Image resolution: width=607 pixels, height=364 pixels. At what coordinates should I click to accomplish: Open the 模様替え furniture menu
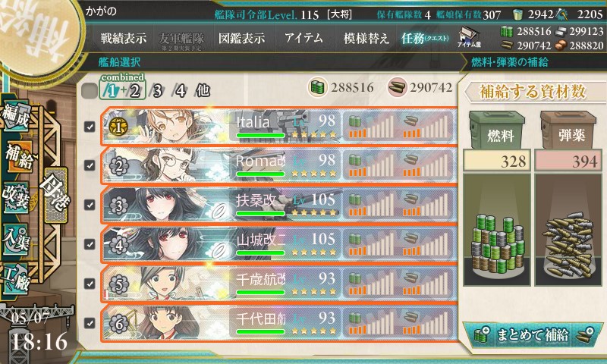coord(366,38)
